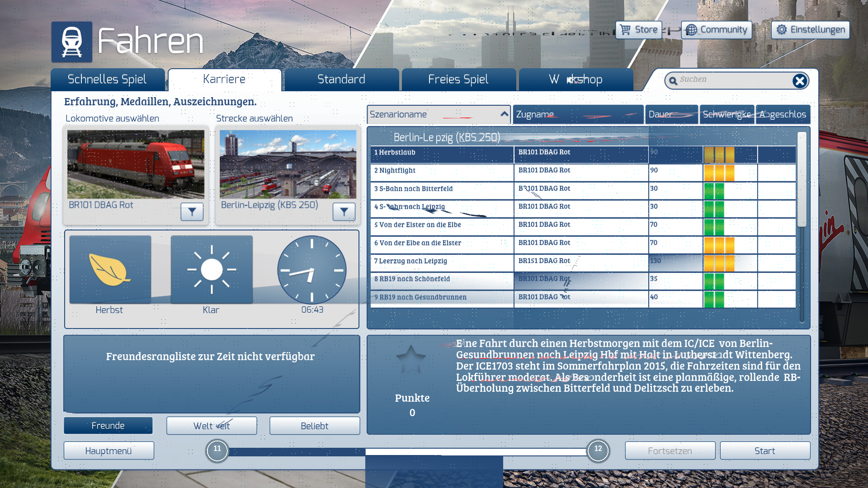Viewport: 868px width, 488px height.
Task: Open the Store via cart icon
Action: (x=625, y=30)
